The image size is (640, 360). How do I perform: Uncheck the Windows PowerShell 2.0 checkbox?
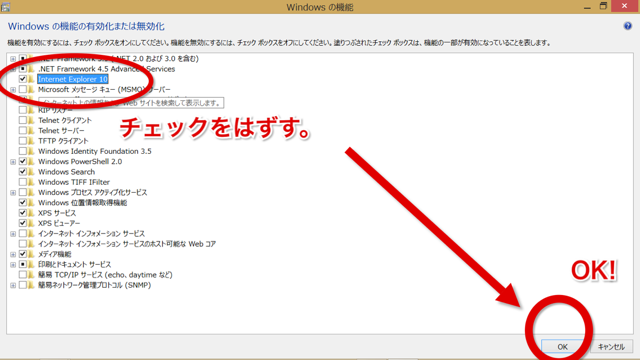(23, 162)
